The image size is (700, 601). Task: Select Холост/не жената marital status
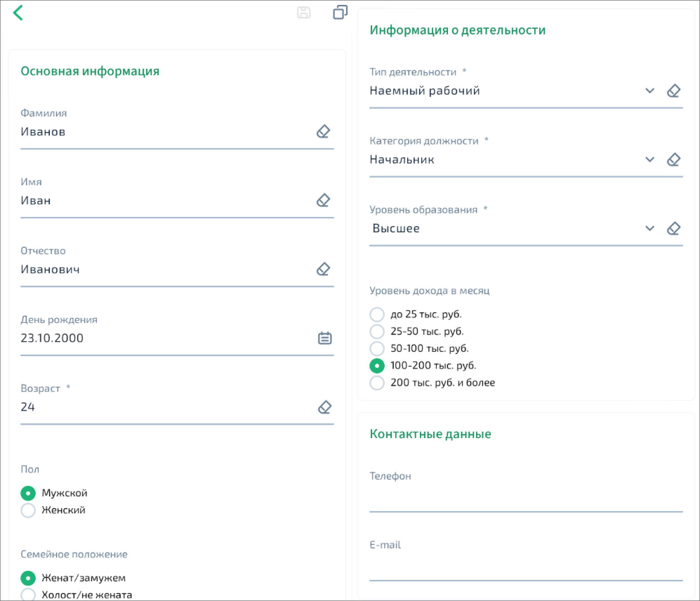(x=28, y=595)
